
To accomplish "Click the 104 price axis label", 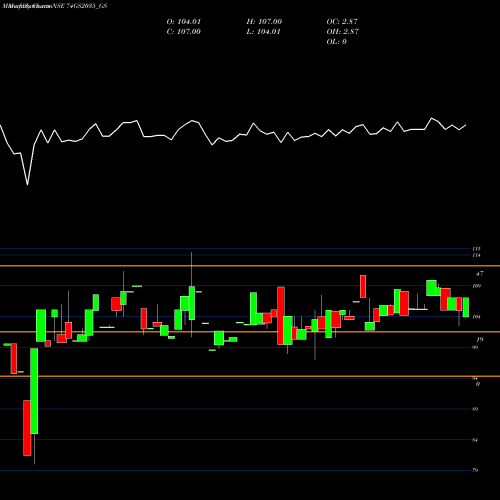I will [477, 317].
